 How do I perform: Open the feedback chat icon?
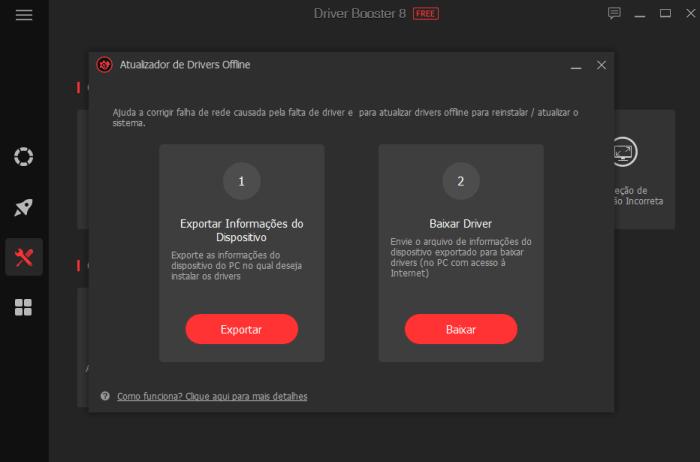click(x=614, y=13)
